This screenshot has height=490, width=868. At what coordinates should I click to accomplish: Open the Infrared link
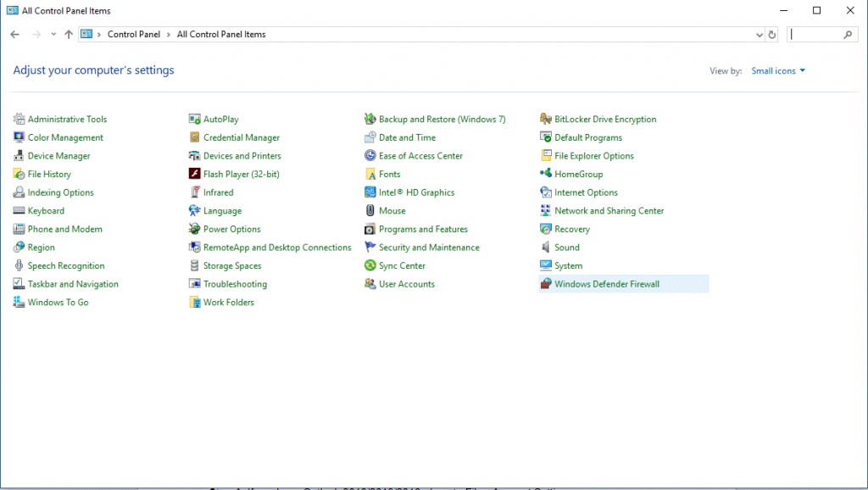coord(218,192)
